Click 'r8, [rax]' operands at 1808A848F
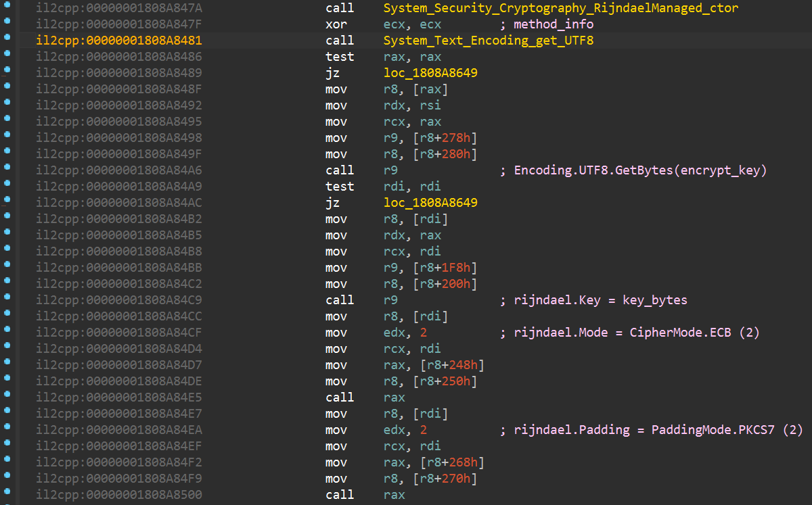Viewport: 812px width, 505px height. click(x=415, y=89)
